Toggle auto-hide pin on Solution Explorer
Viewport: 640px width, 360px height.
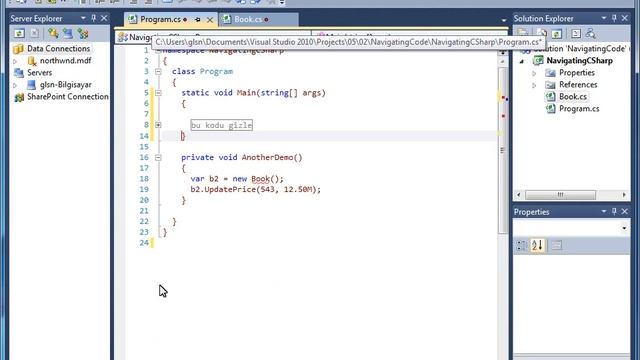614,18
